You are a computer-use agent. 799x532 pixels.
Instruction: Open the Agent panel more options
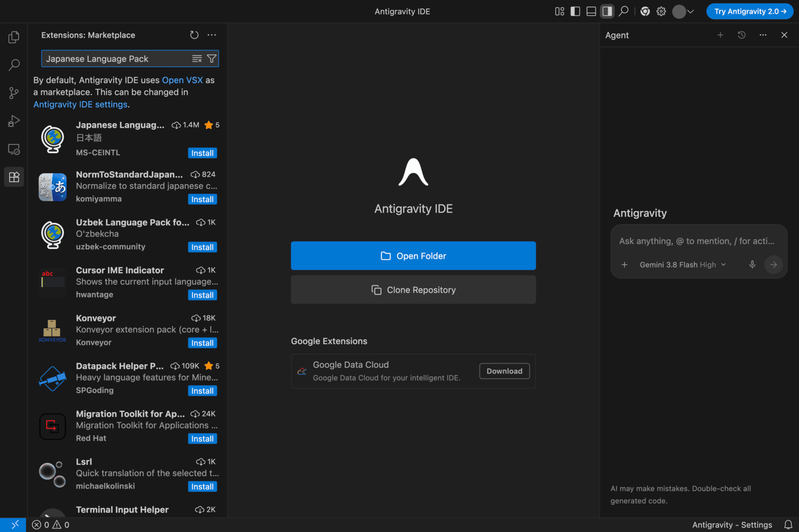(x=763, y=35)
